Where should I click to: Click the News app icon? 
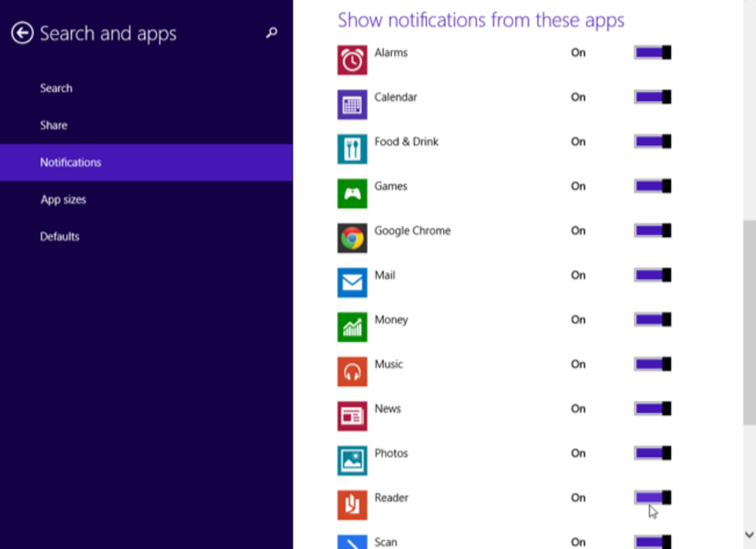point(352,416)
